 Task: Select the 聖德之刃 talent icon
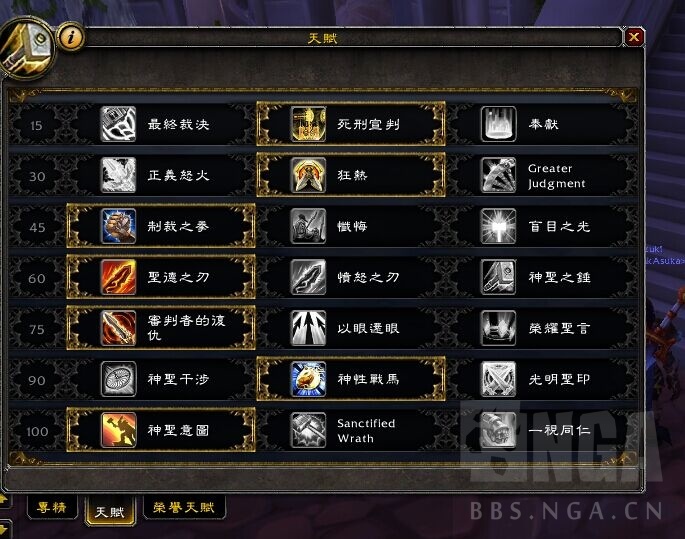118,277
